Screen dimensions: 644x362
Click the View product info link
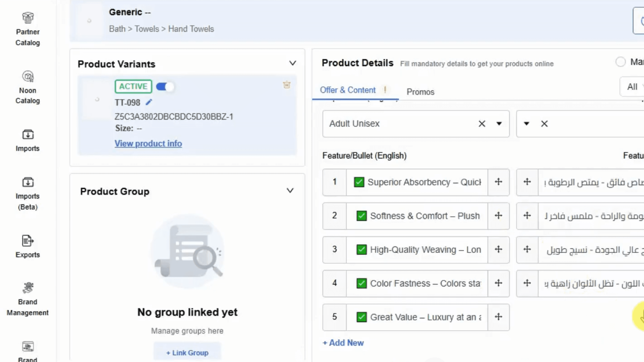tap(148, 144)
